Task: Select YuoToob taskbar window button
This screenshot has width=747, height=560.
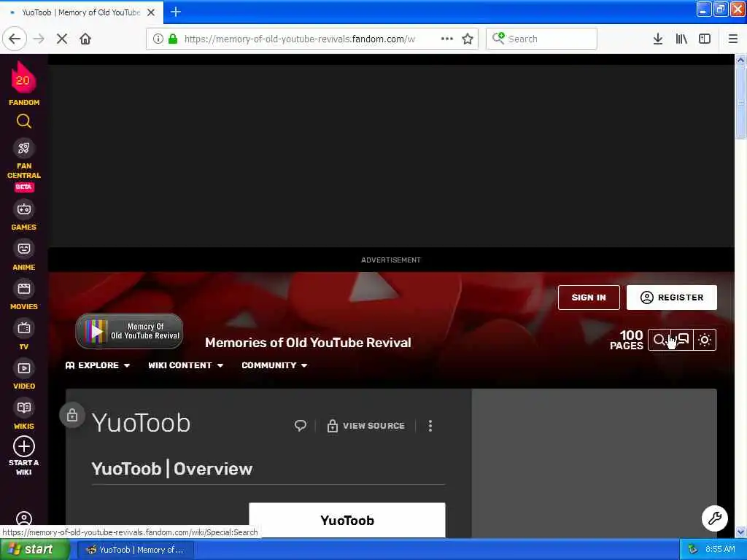Action: pyautogui.click(x=135, y=550)
